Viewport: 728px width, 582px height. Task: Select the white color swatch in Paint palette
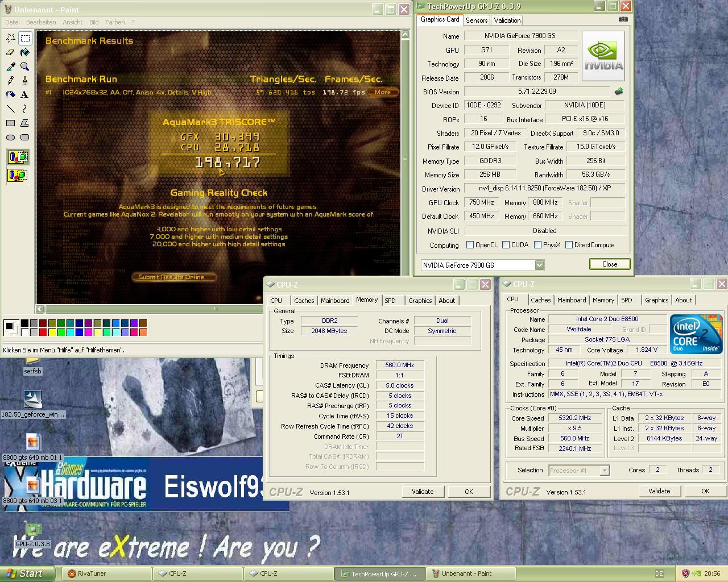pos(24,332)
